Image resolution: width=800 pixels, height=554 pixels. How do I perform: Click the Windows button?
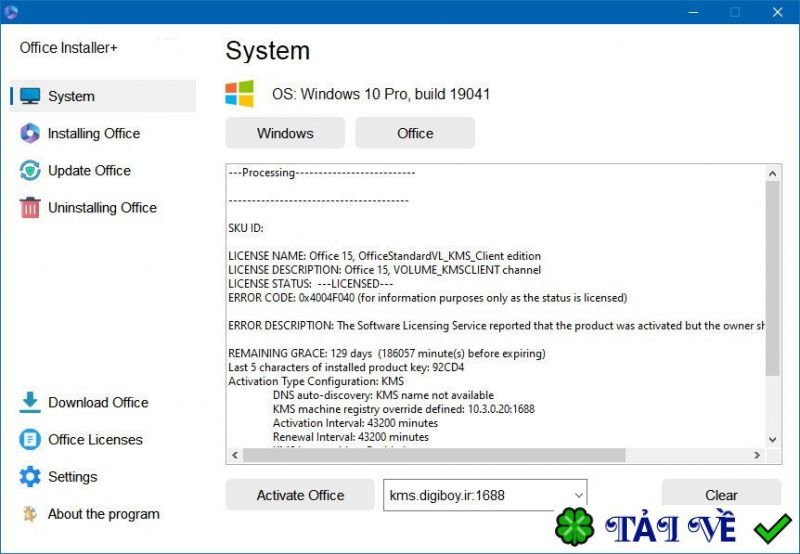click(285, 133)
